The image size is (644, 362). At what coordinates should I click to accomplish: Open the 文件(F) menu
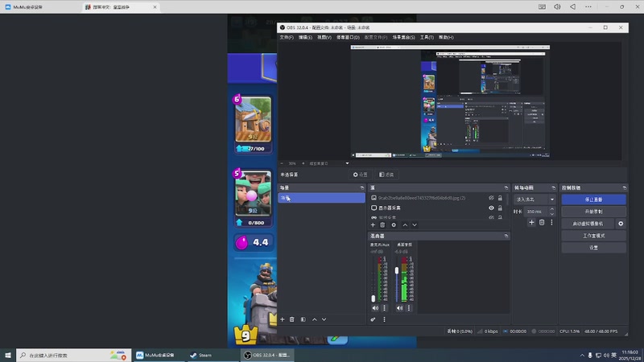pos(287,37)
